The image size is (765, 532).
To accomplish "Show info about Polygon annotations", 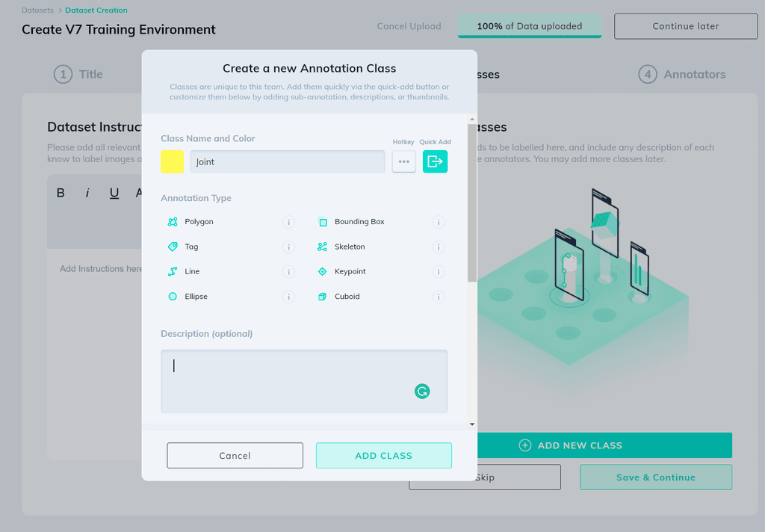I will [x=289, y=222].
